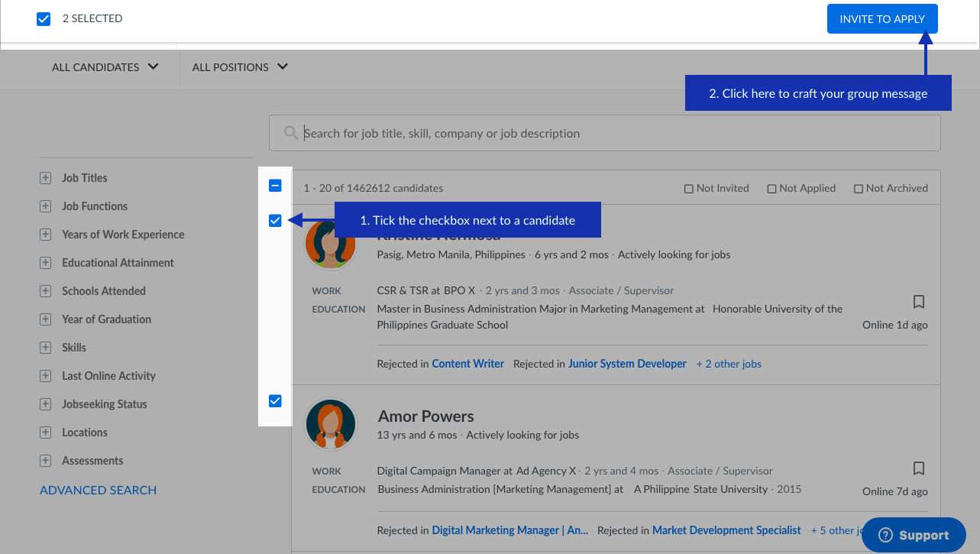Open the Content Writer job link
This screenshot has width=980, height=554.
pyautogui.click(x=467, y=364)
